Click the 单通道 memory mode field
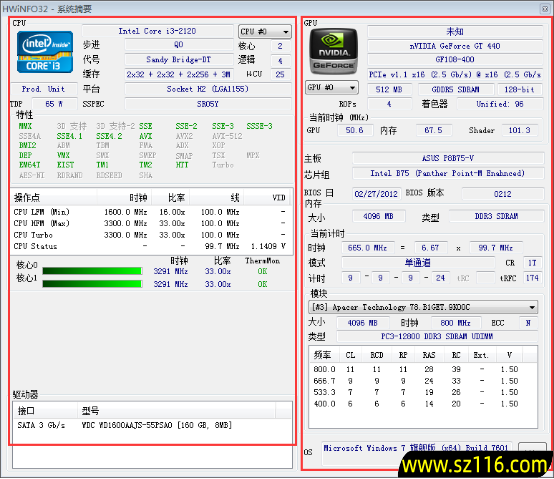Image resolution: width=554 pixels, height=479 pixels. point(418,263)
